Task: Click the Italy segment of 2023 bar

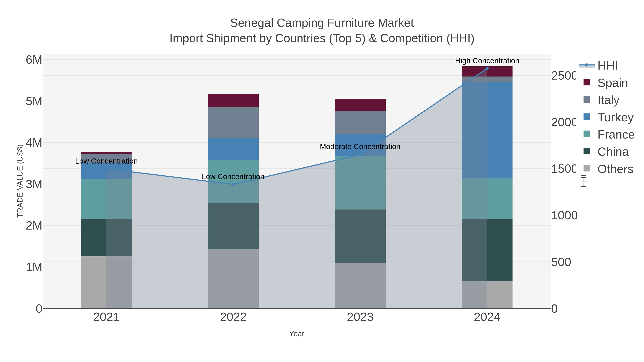Action: (x=360, y=122)
